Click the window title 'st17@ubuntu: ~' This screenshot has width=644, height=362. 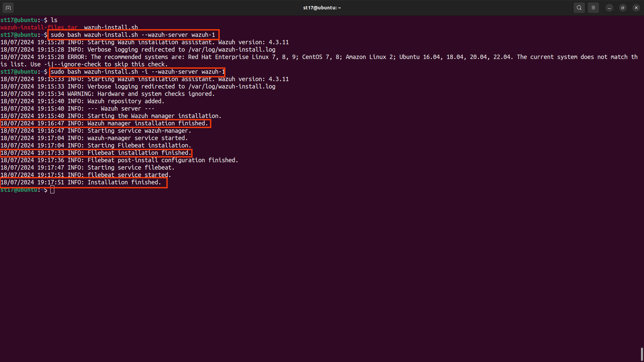click(322, 8)
